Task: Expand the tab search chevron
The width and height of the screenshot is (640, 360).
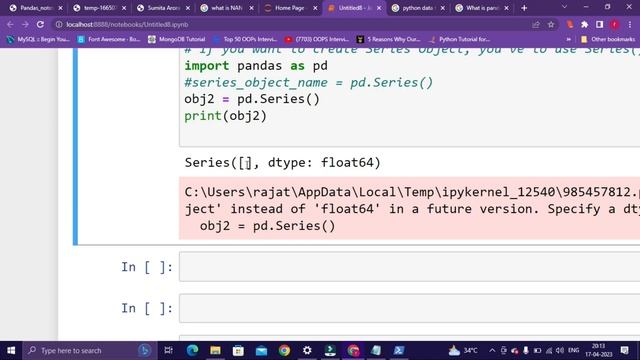Action: click(x=564, y=7)
